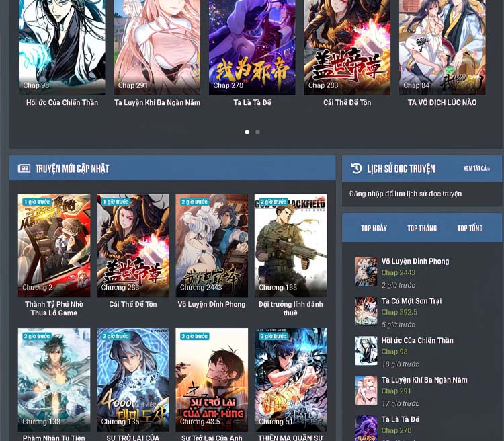Open Ta Luyện Khí Ba Ngàn Năm in ranking
The width and height of the screenshot is (504, 441).
[x=424, y=380]
